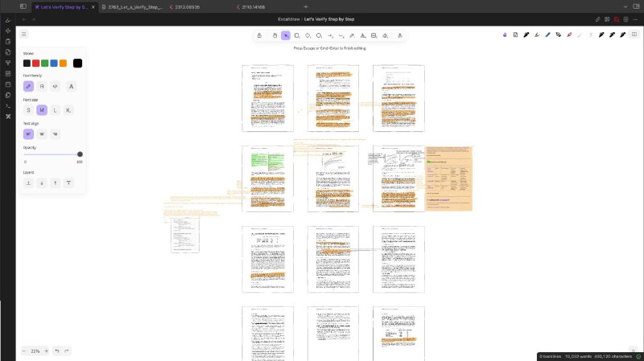Select the Rectangle shape tool

coord(297,35)
